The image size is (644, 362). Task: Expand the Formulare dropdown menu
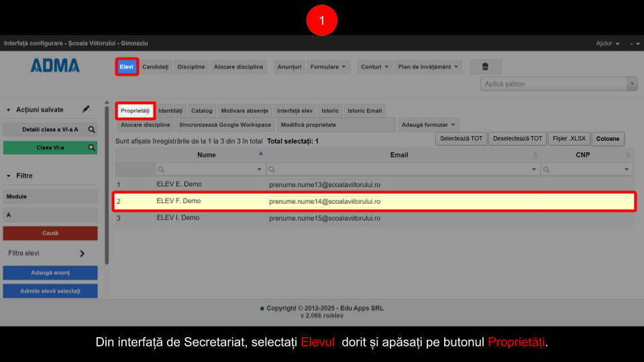click(x=328, y=66)
